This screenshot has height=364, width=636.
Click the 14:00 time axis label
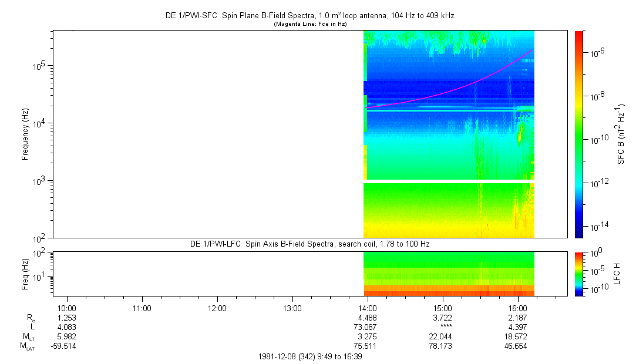(x=367, y=308)
